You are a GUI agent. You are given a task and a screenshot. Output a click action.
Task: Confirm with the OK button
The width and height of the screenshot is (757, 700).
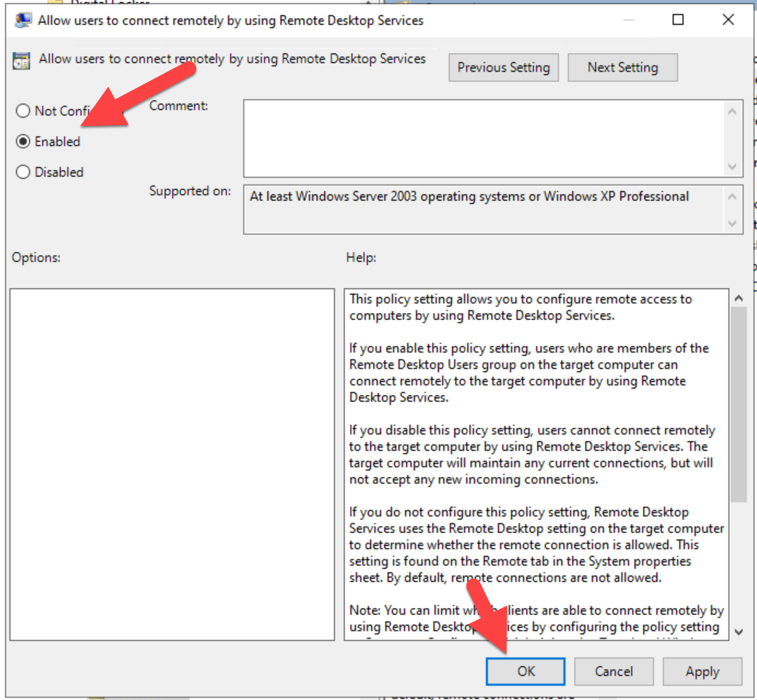[x=525, y=671]
